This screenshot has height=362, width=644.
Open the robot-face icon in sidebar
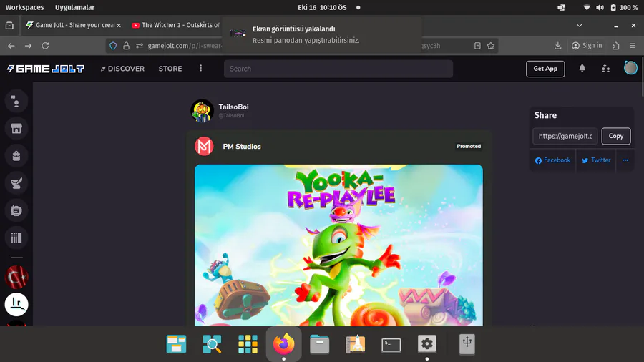(16, 210)
